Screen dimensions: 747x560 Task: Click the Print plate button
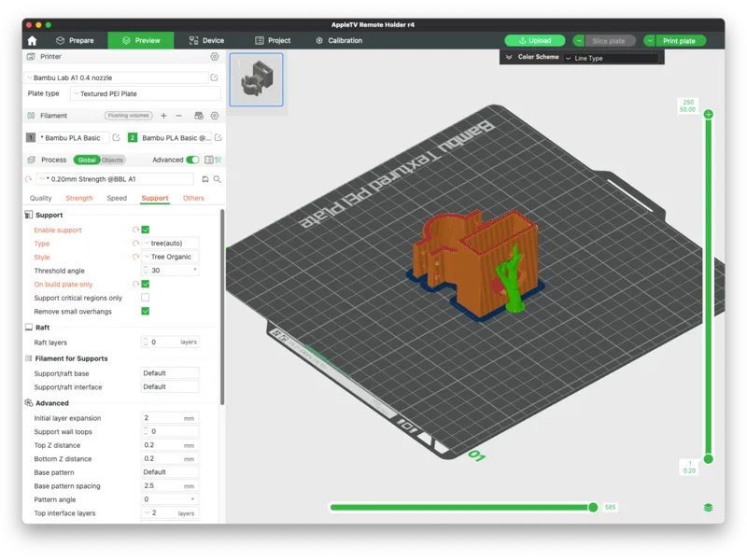[x=681, y=41]
